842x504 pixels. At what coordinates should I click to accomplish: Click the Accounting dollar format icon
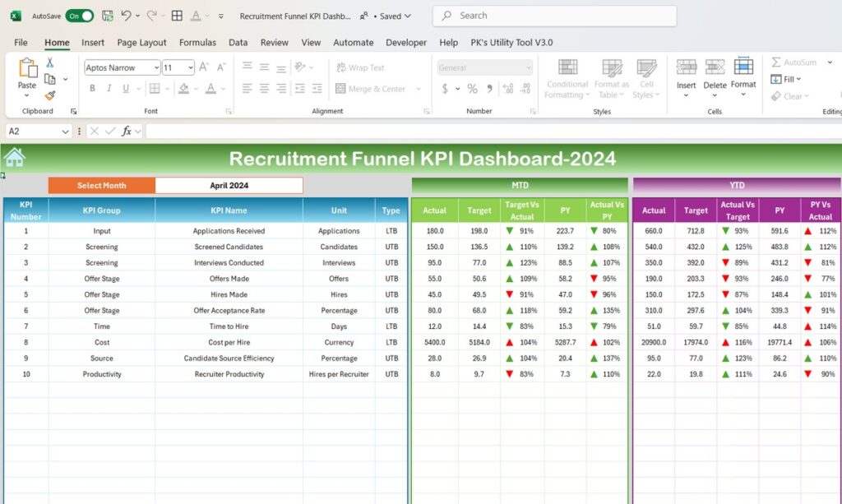(x=445, y=89)
